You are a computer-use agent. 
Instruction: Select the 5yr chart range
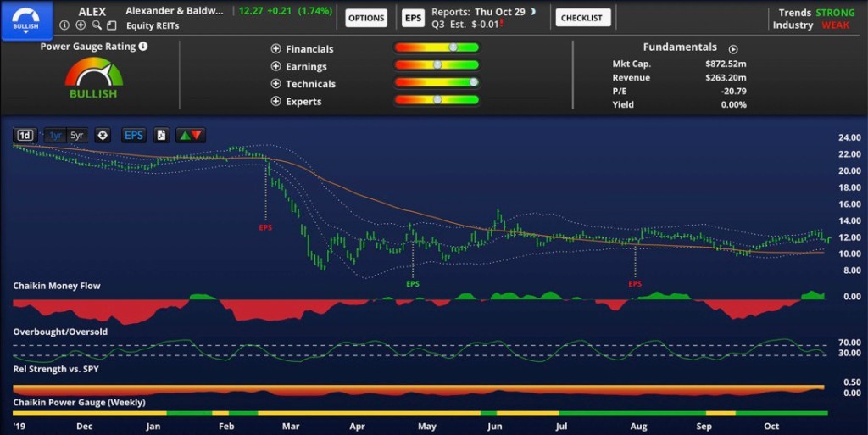click(x=77, y=135)
